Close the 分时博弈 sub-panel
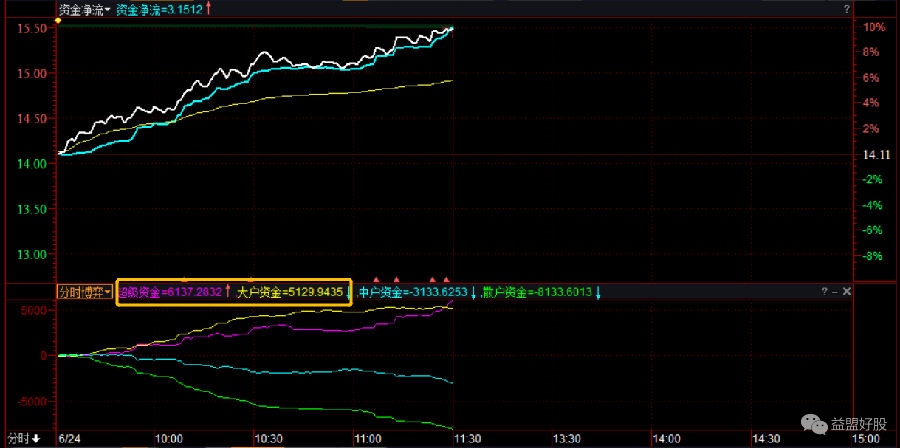The height and width of the screenshot is (448, 900). tap(847, 292)
